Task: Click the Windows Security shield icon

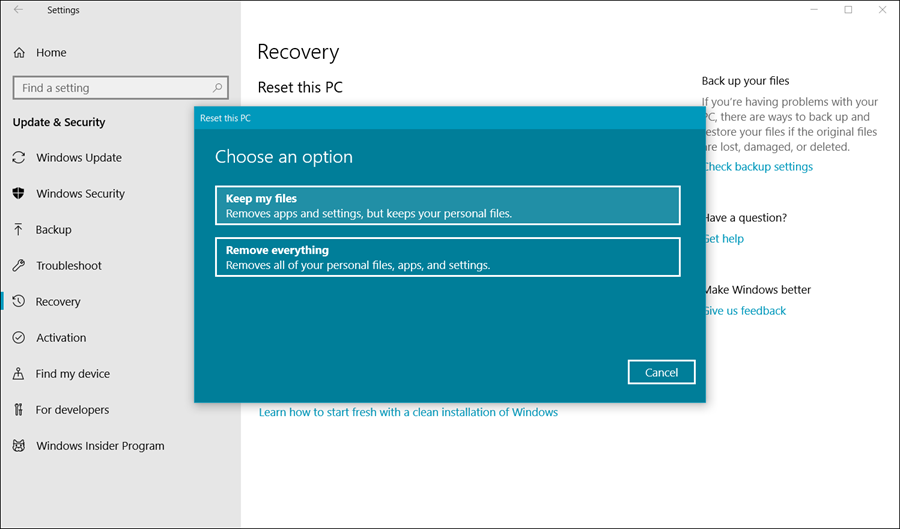Action: [x=18, y=193]
